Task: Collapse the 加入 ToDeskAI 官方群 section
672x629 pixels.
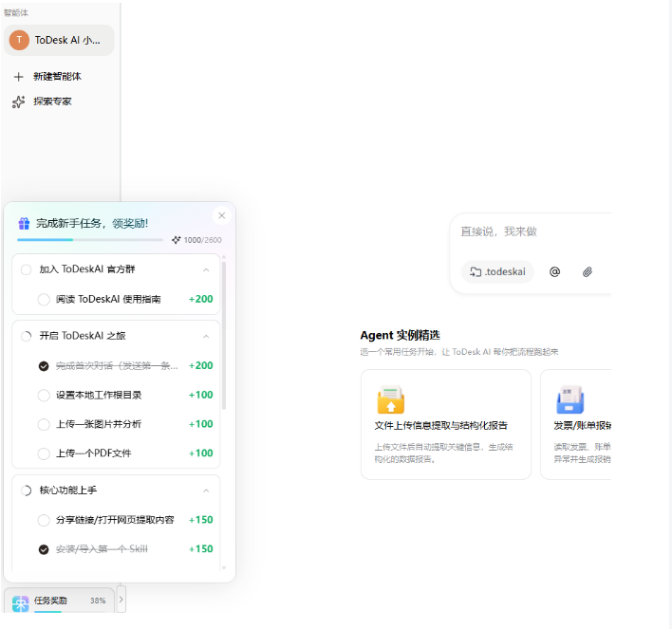Action: pos(206,269)
